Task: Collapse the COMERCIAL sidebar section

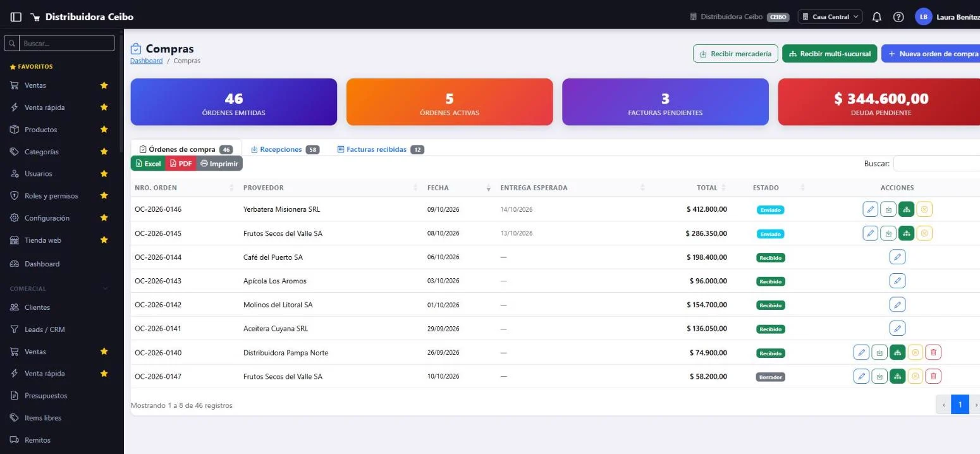Action: click(59, 288)
